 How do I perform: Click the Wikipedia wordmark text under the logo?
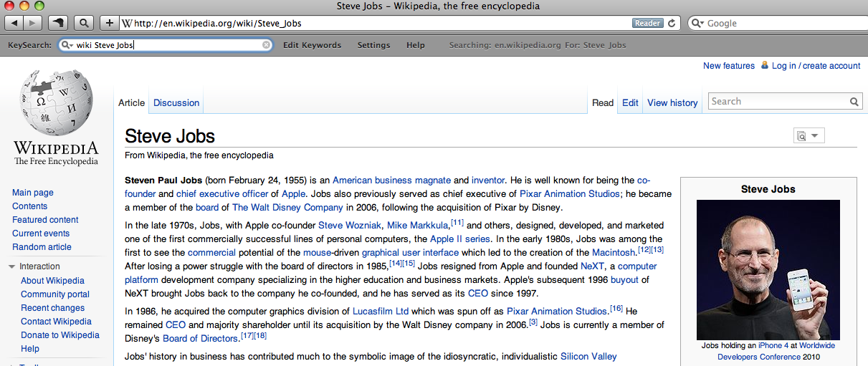pyautogui.click(x=56, y=148)
